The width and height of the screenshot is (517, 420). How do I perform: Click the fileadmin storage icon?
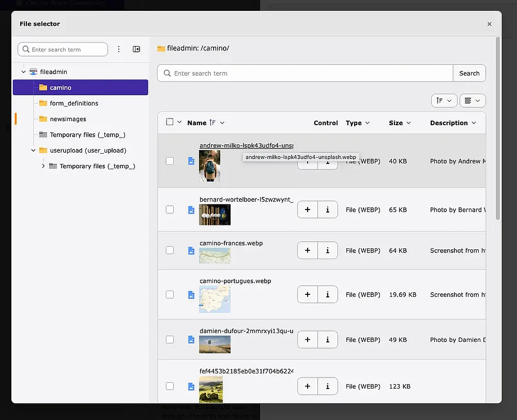[33, 71]
